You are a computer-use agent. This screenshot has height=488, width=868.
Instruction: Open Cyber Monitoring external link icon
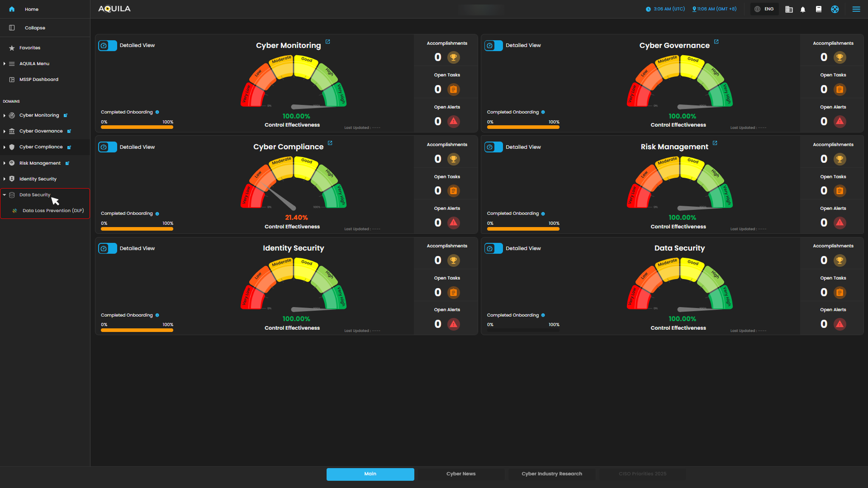328,42
